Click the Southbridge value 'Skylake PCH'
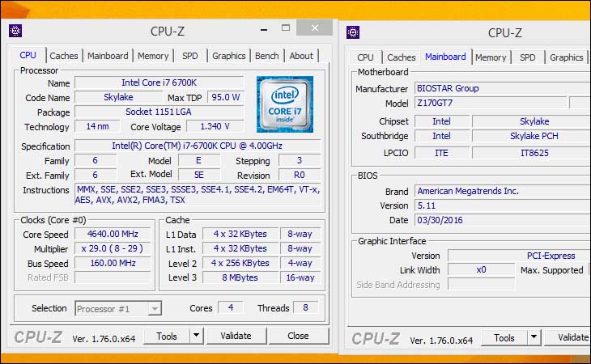The image size is (591, 364). 531,136
